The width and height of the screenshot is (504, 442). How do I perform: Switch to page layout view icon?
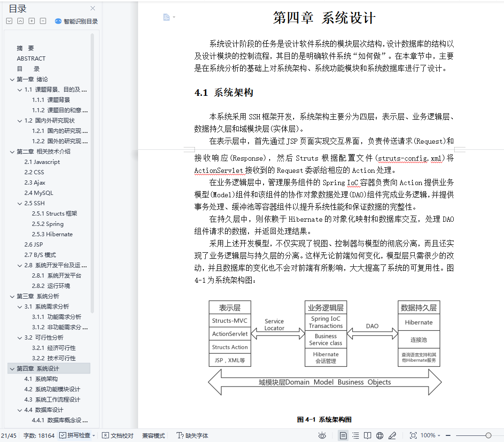point(343,435)
